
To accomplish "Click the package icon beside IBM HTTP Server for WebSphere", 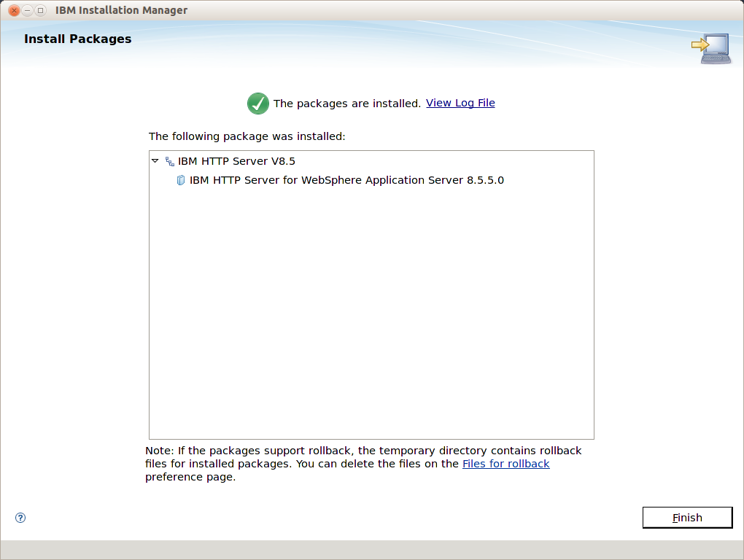I will click(181, 180).
